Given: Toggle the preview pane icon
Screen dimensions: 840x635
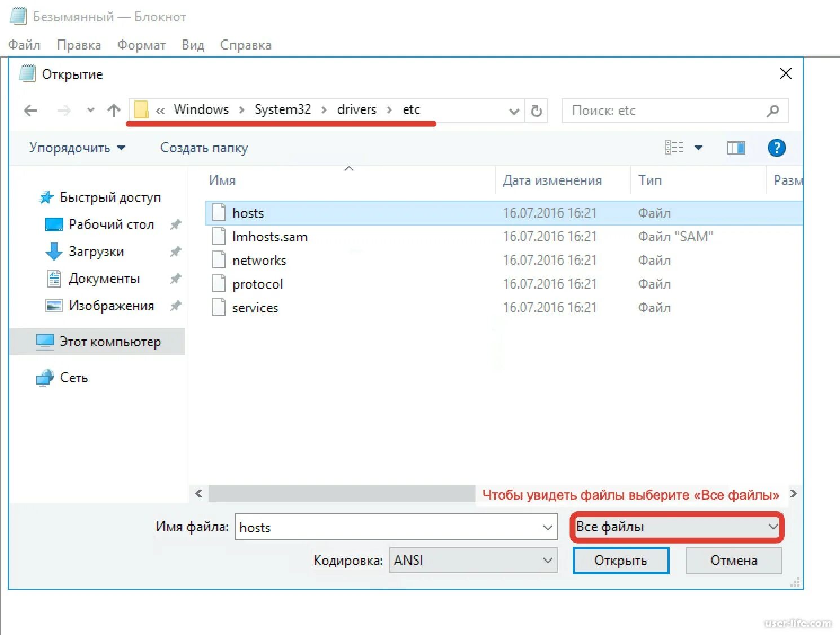Looking at the screenshot, I should click(736, 148).
